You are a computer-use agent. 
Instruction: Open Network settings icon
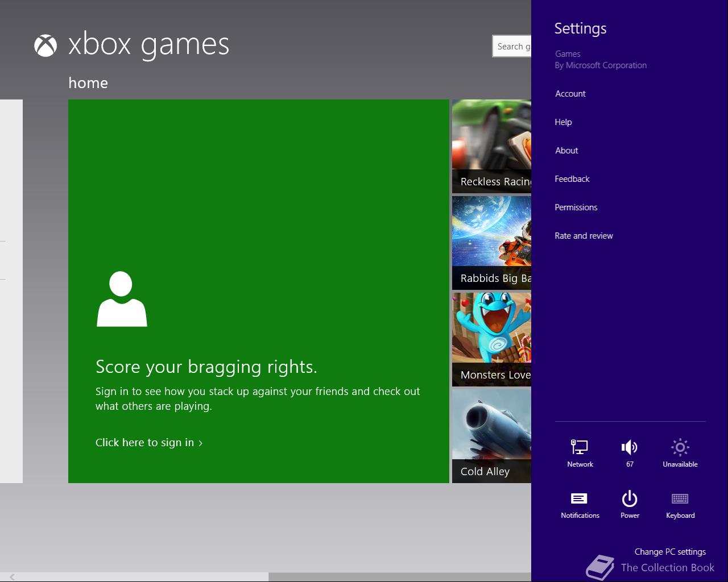tap(580, 447)
